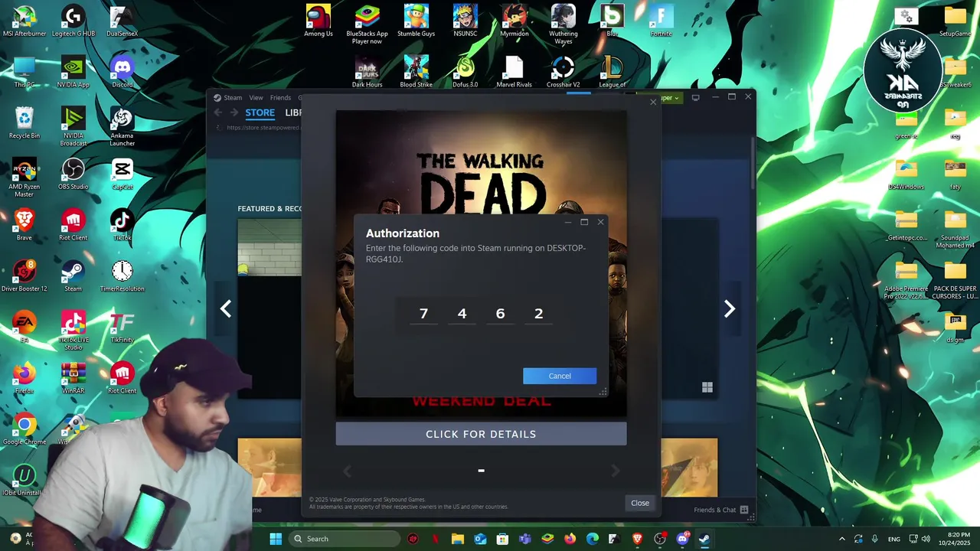Expand the Steam account name dropdown
980x551 pixels.
tap(668, 98)
